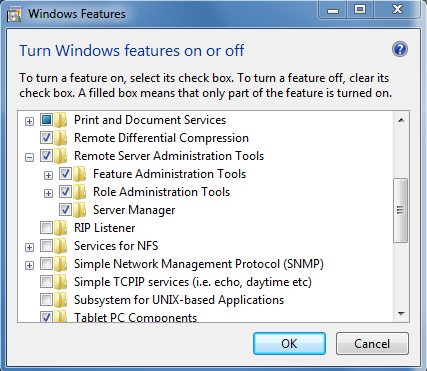Expand Services for NFS node
The image size is (427, 371).
(x=29, y=247)
